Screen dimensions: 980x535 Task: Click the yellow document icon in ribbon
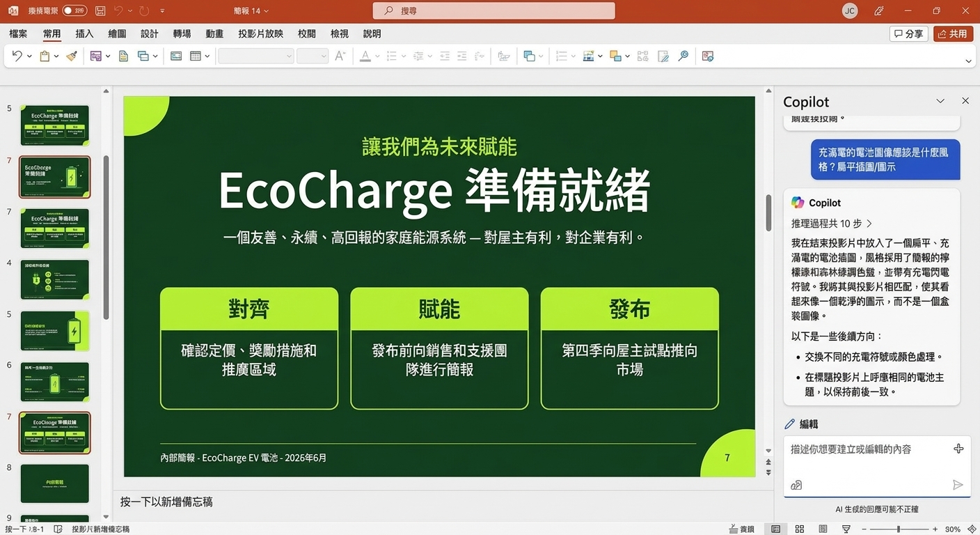coord(124,56)
